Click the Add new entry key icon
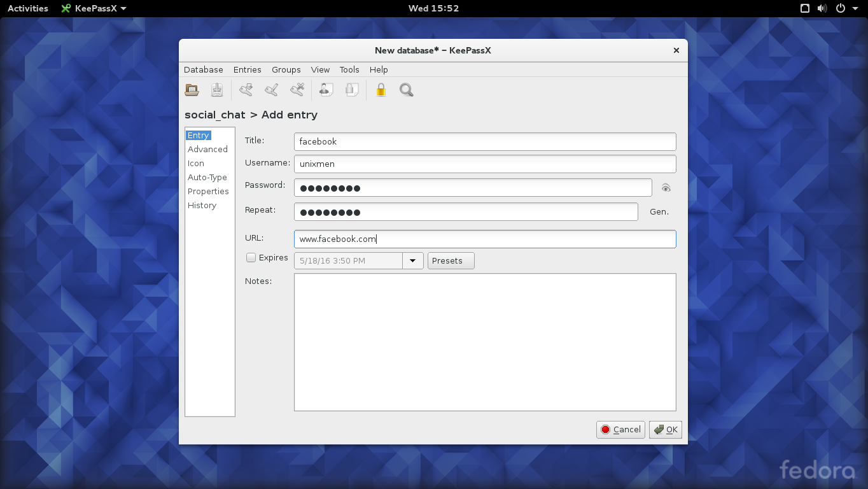 pyautogui.click(x=246, y=90)
